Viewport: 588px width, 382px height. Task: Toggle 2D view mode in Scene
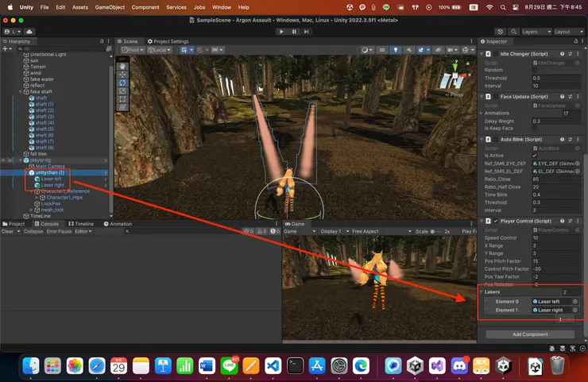(382, 49)
